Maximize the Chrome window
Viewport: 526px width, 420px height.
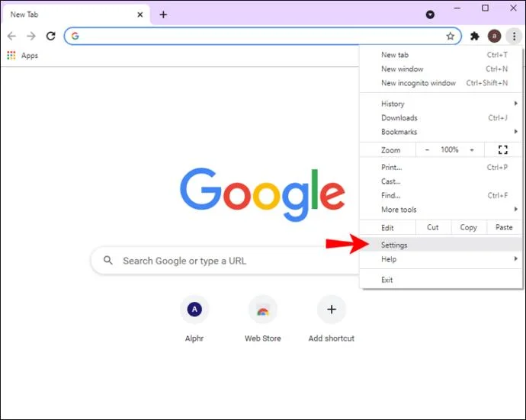tap(485, 8)
